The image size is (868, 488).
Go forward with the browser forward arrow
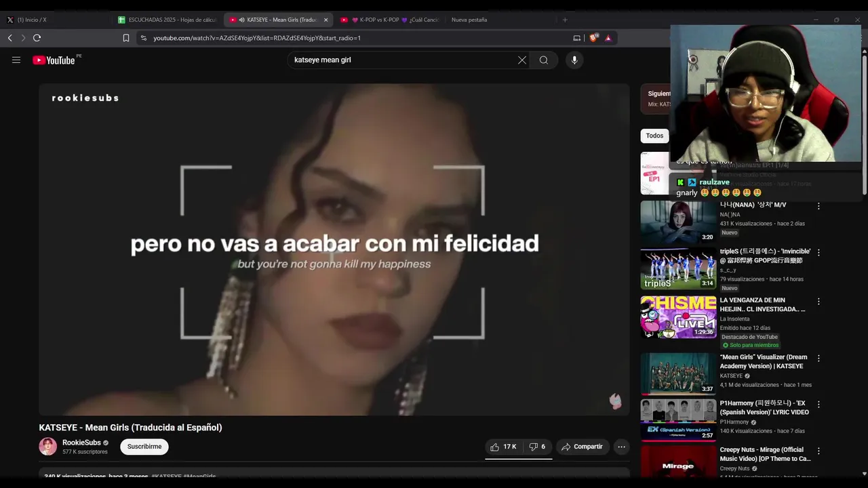[x=23, y=38]
